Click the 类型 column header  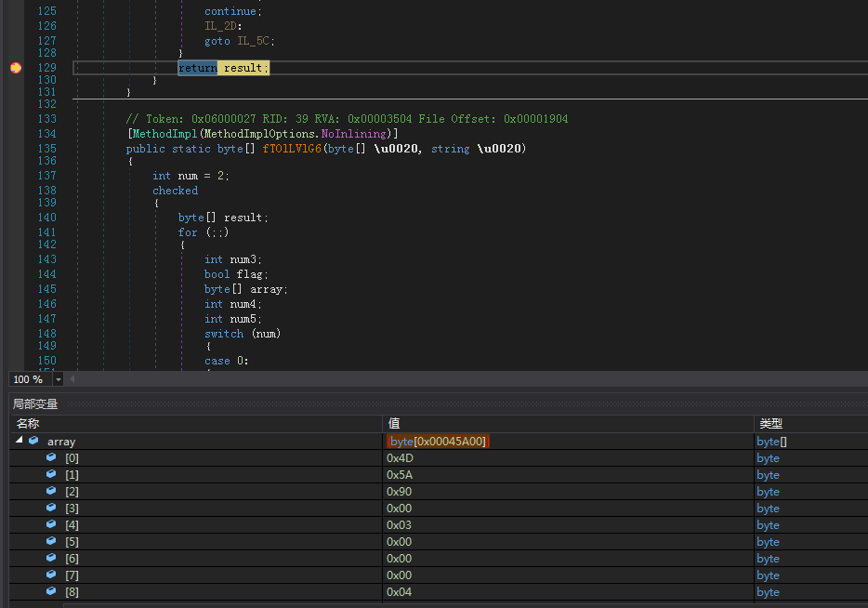769,424
